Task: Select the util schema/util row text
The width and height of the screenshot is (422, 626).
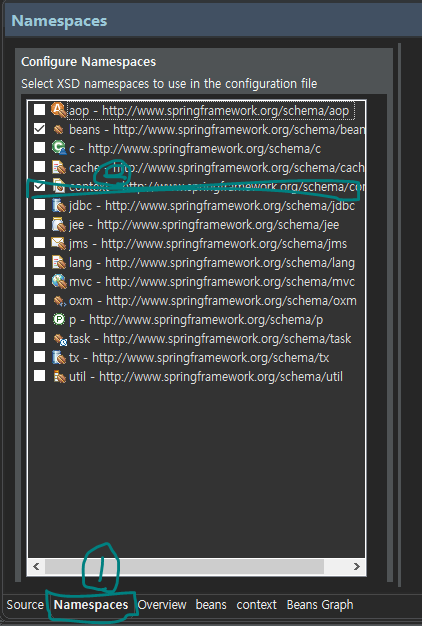Action: point(206,377)
